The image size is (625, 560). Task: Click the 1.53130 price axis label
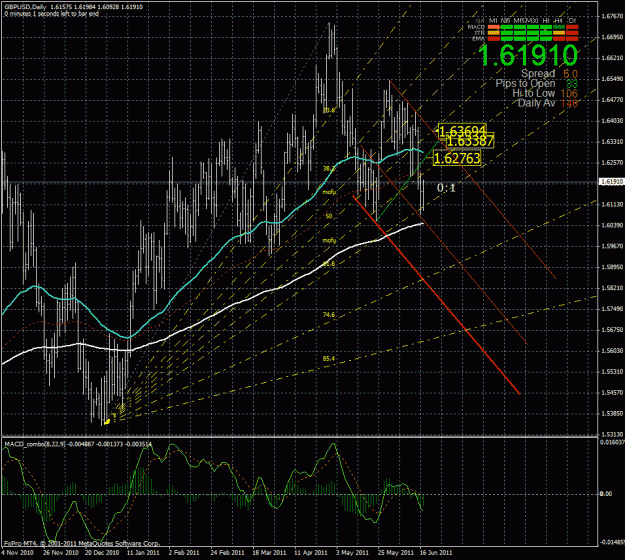(x=611, y=434)
